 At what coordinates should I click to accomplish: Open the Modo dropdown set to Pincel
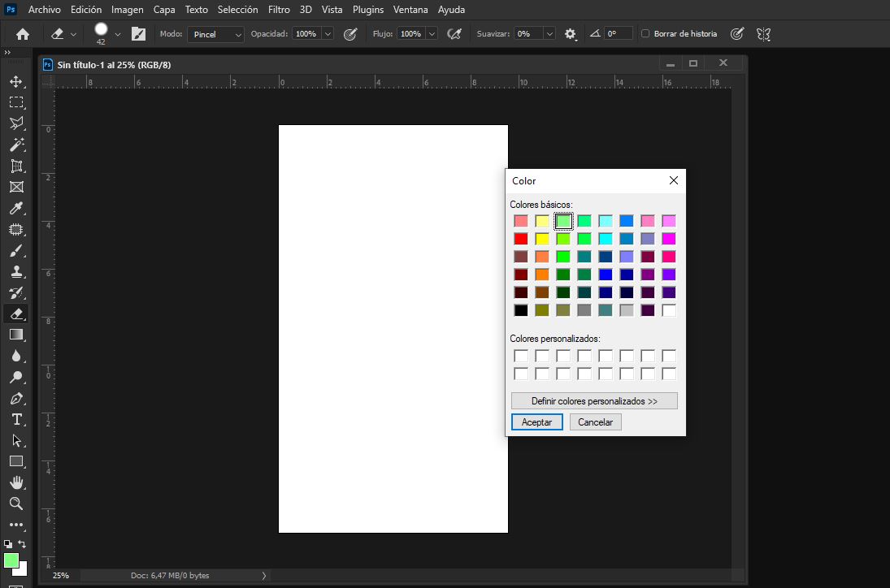click(x=215, y=34)
